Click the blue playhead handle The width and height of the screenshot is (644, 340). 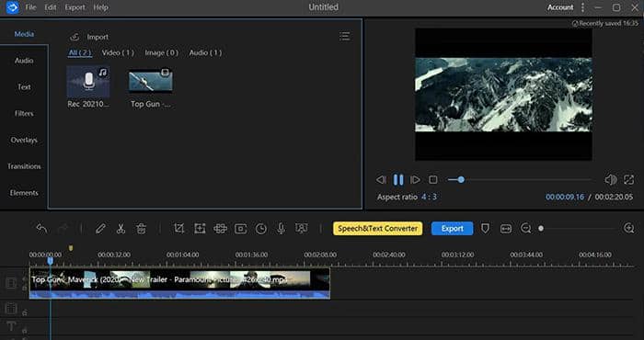click(50, 261)
